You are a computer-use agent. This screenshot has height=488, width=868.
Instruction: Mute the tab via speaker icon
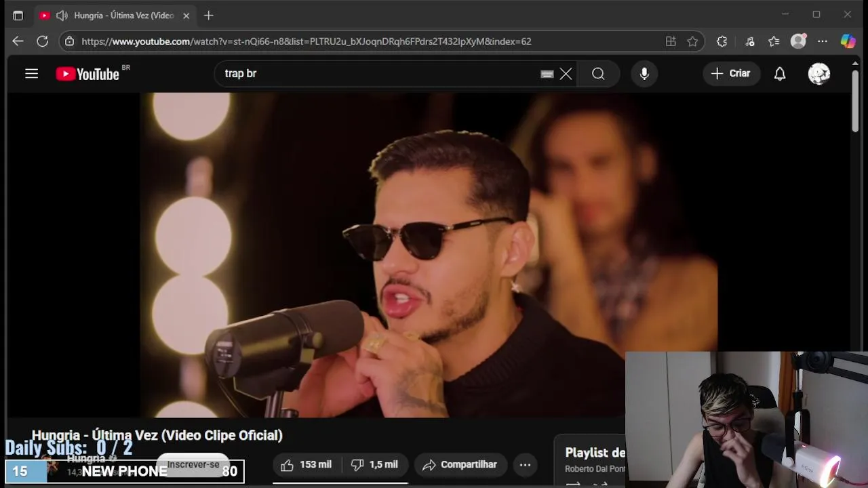click(x=62, y=15)
